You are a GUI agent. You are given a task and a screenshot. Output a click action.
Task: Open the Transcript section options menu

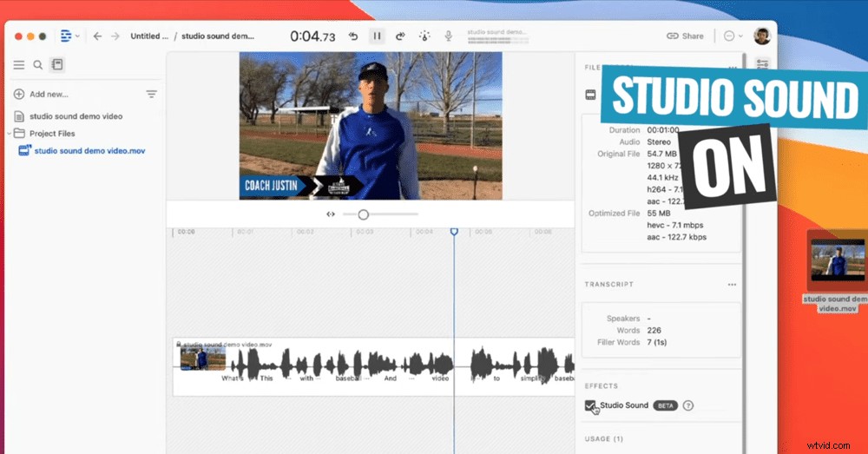732,285
